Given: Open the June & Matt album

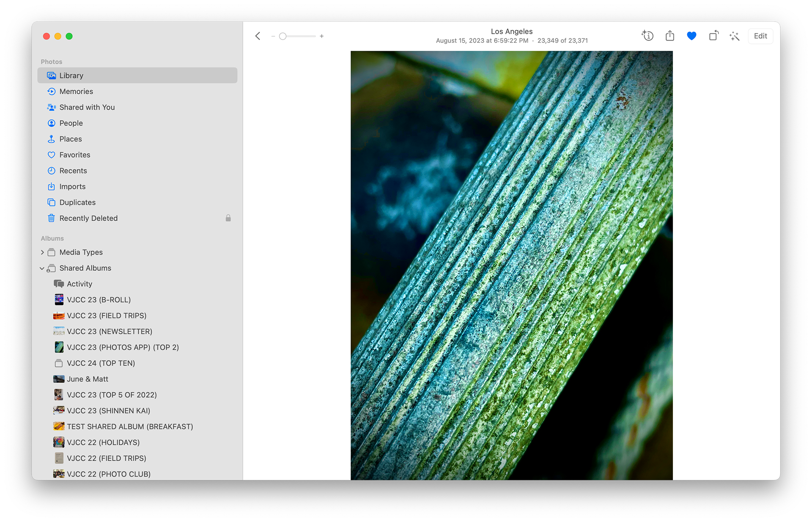Looking at the screenshot, I should click(x=137, y=379).
